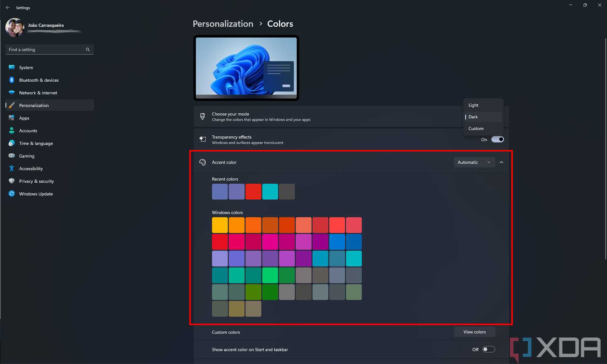Select Bluetooth & devices in sidebar
Viewport: 607px width, 364px height.
[39, 80]
